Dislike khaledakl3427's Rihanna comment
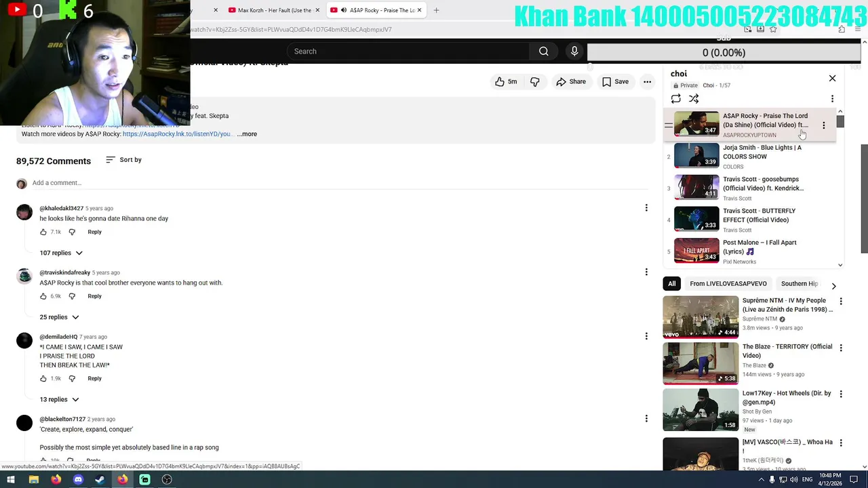Screen dimensions: 868x488 point(72,232)
